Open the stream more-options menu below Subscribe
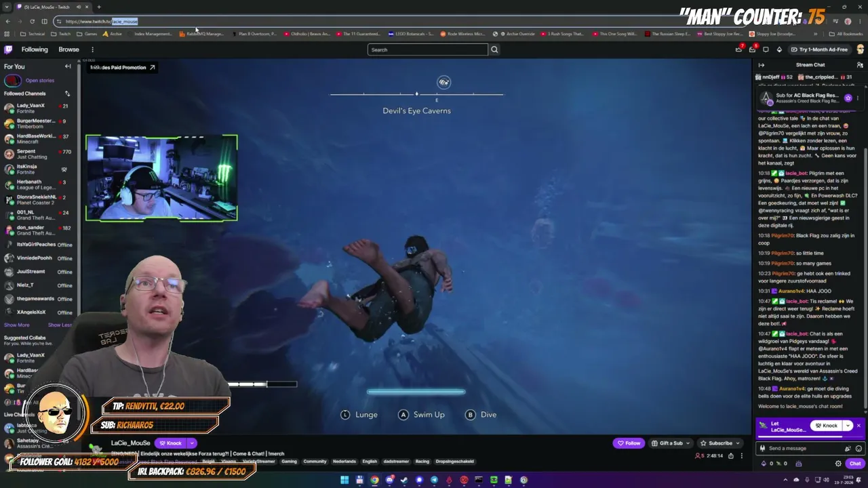This screenshot has width=868, height=488. tap(741, 455)
